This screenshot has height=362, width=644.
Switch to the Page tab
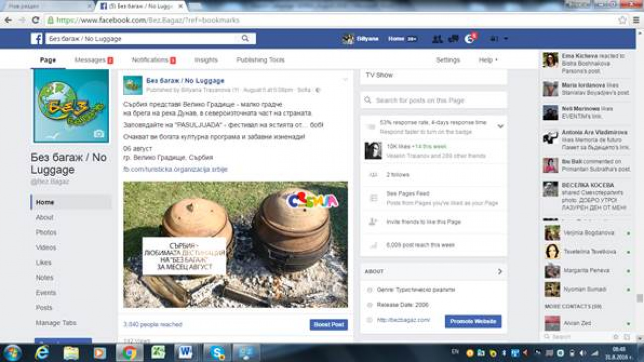pos(48,60)
